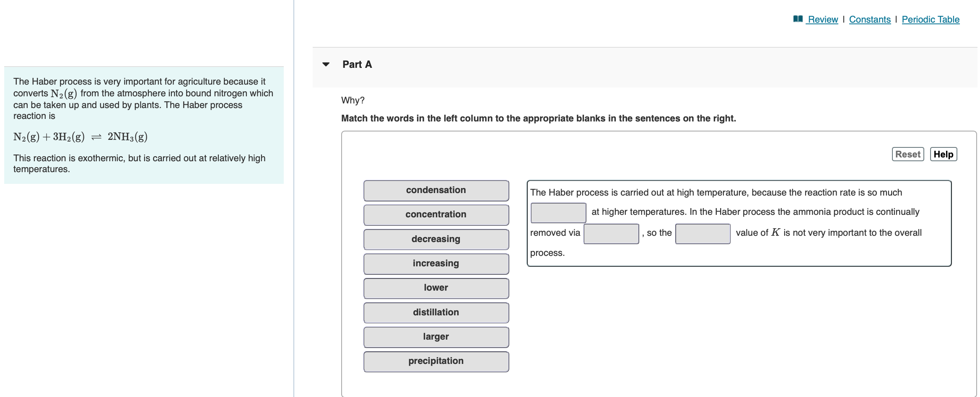Click the blank after 'removed via'
Image resolution: width=980 pixels, height=397 pixels.
[611, 234]
